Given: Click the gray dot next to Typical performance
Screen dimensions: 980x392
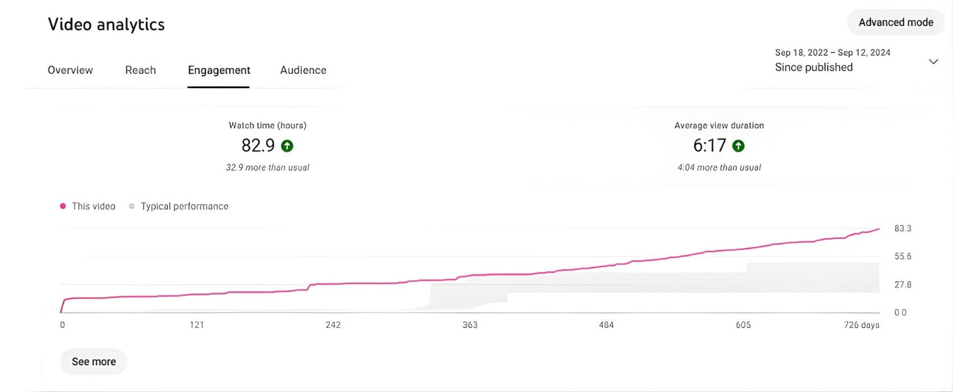Looking at the screenshot, I should 131,206.
